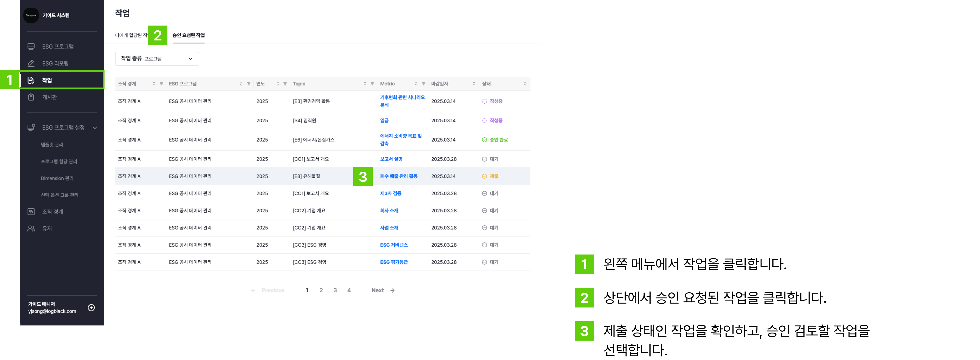Click 대기 status in ESG 평가등급 row
This screenshot has height=360, width=980.
click(490, 262)
